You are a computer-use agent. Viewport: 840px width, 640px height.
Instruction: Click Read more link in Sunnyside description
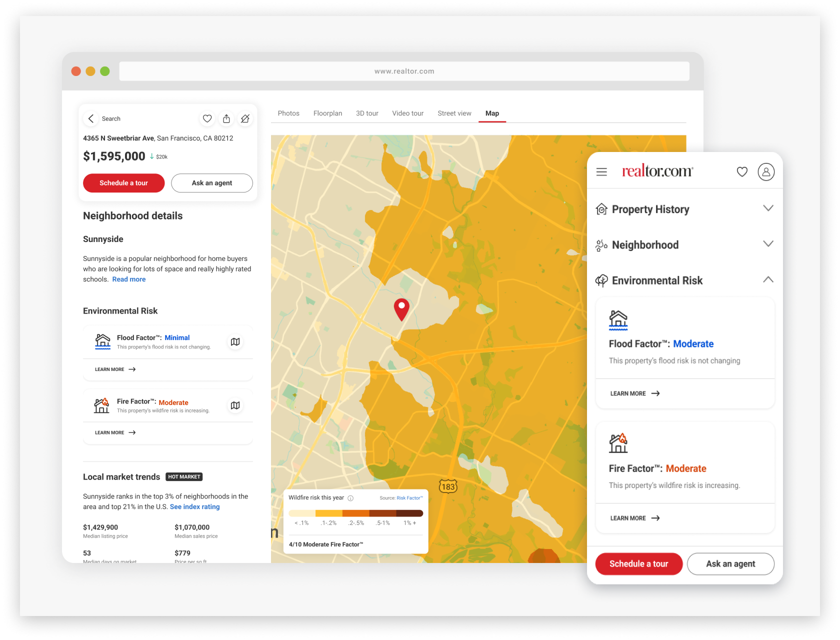[x=129, y=279]
